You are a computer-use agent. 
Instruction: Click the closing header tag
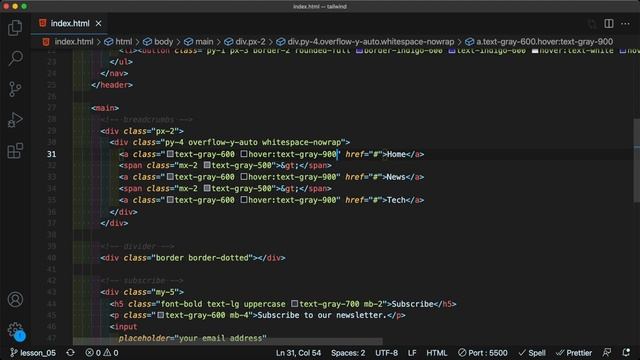112,85
